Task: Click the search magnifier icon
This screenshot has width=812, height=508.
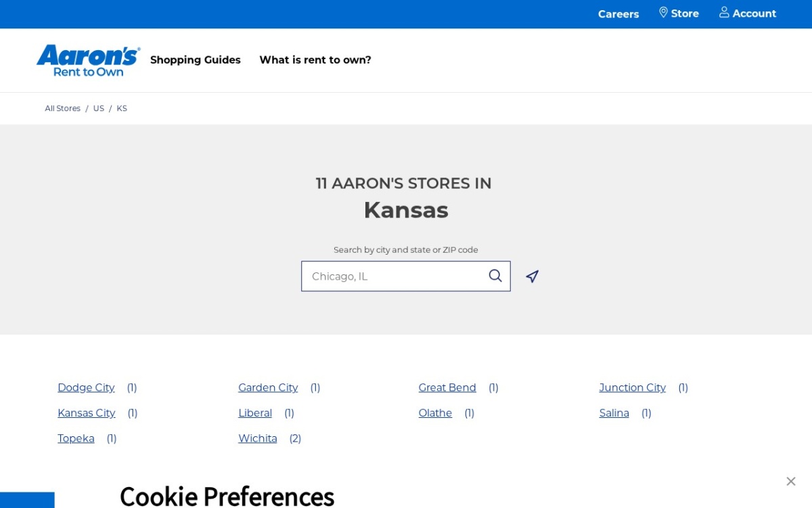Action: [495, 276]
